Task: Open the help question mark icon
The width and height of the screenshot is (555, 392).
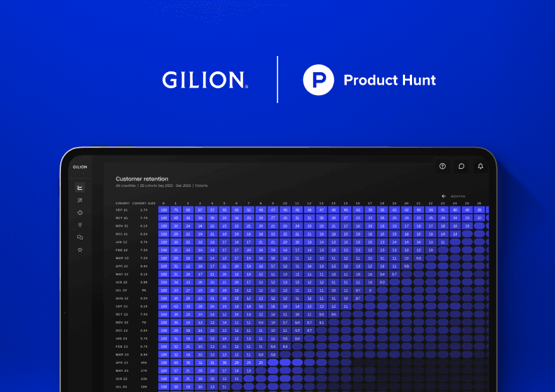Action: (442, 166)
